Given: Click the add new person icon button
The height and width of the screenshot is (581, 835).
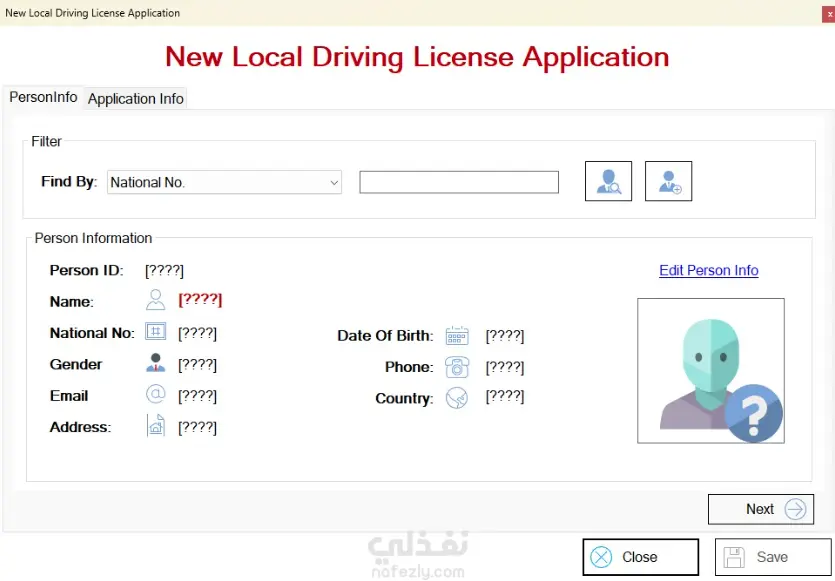Looking at the screenshot, I should tap(668, 181).
